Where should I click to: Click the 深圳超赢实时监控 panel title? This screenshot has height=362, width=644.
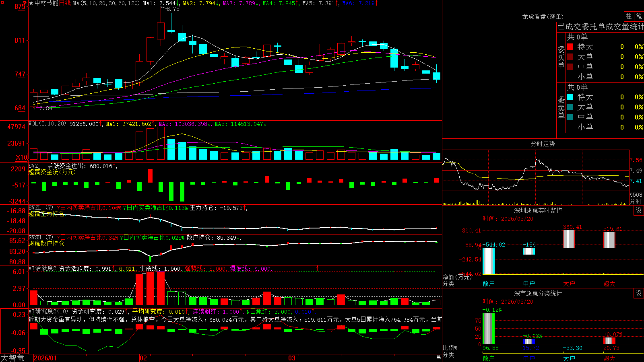538,210
